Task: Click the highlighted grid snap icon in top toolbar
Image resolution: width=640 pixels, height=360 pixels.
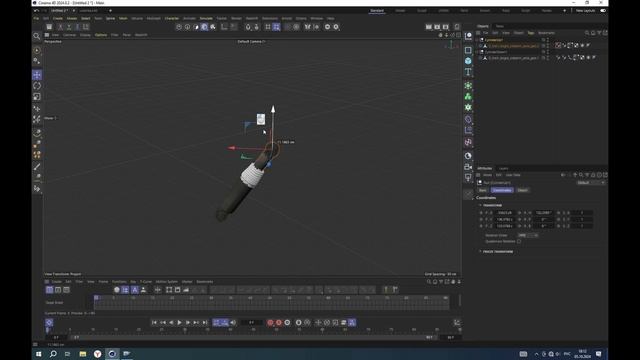Action: point(276,27)
